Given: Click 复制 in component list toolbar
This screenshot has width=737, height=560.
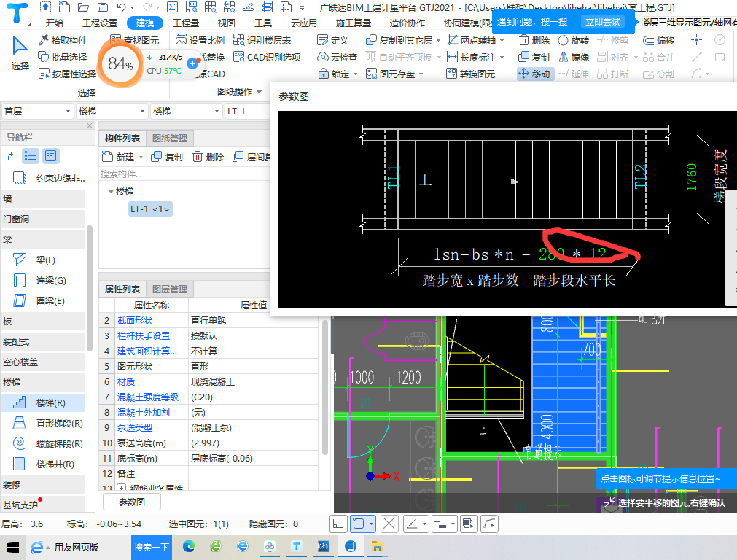Looking at the screenshot, I should pyautogui.click(x=167, y=157).
